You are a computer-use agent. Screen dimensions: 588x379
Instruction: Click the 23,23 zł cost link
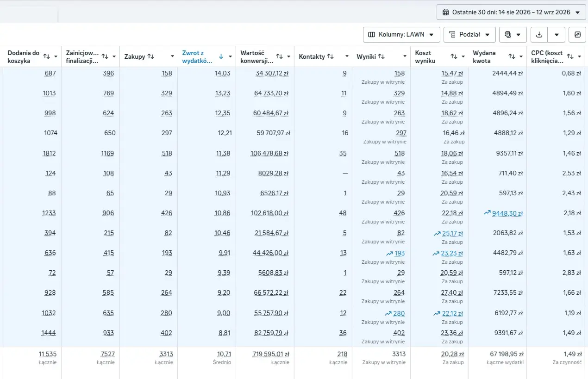[x=452, y=253]
